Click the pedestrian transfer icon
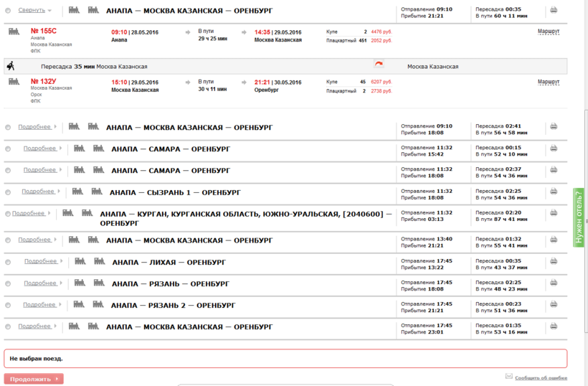Viewport: 588px width, 386px height. pyautogui.click(x=11, y=66)
